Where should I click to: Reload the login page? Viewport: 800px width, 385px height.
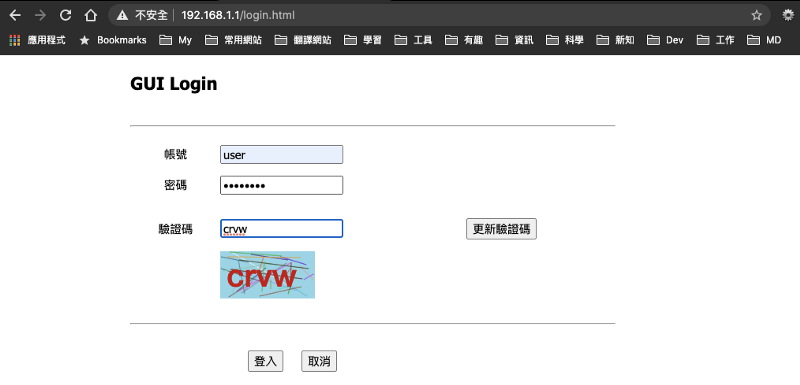pyautogui.click(x=65, y=15)
